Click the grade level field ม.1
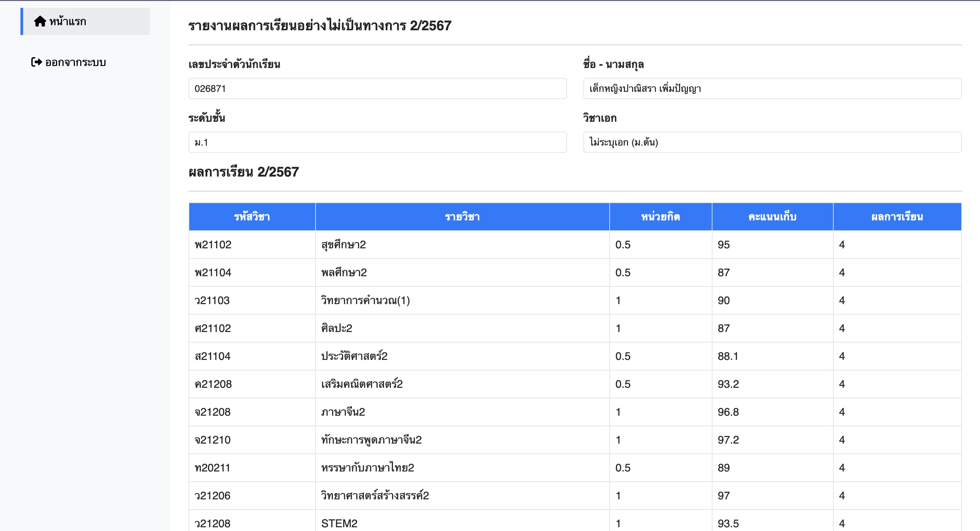 click(x=377, y=142)
